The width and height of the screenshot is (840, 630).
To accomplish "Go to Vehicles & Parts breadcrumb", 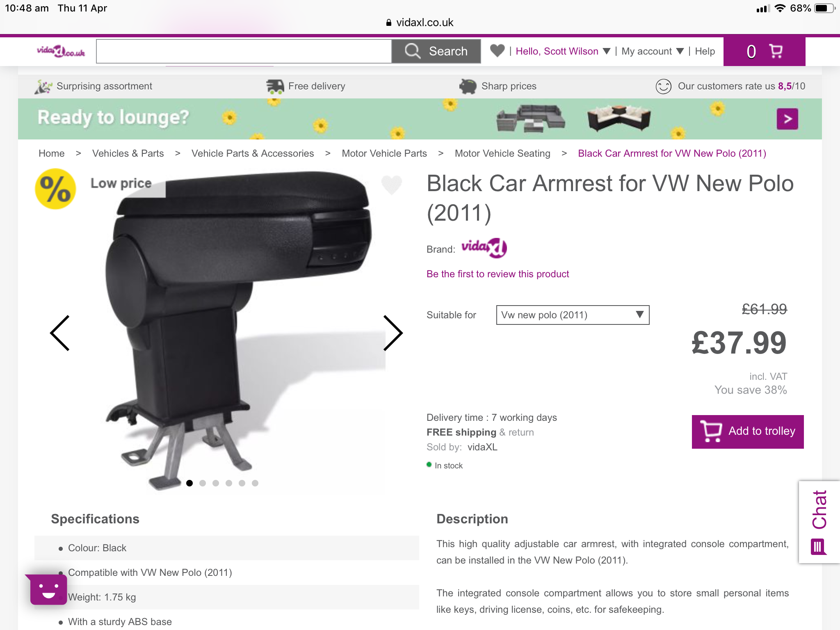I will pos(128,153).
